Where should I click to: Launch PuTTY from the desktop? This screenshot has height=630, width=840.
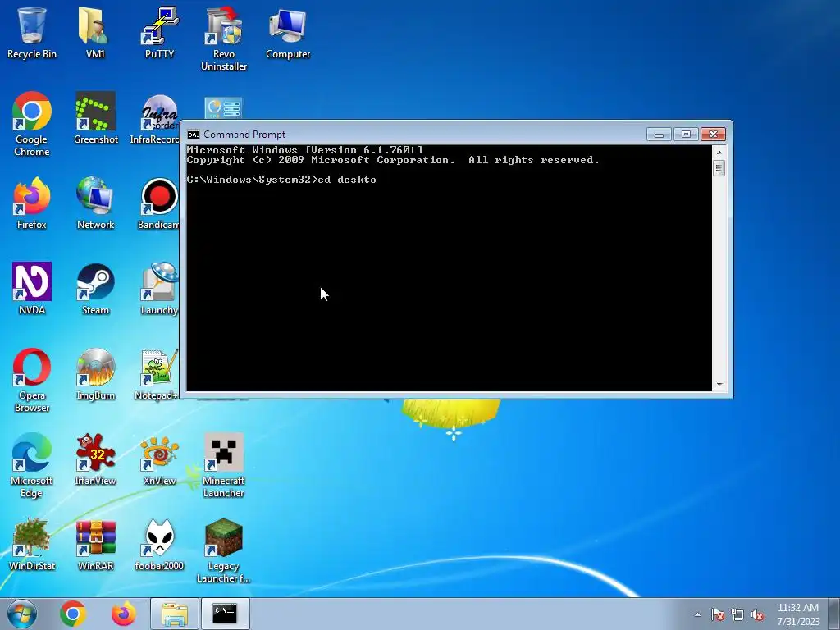[160, 32]
